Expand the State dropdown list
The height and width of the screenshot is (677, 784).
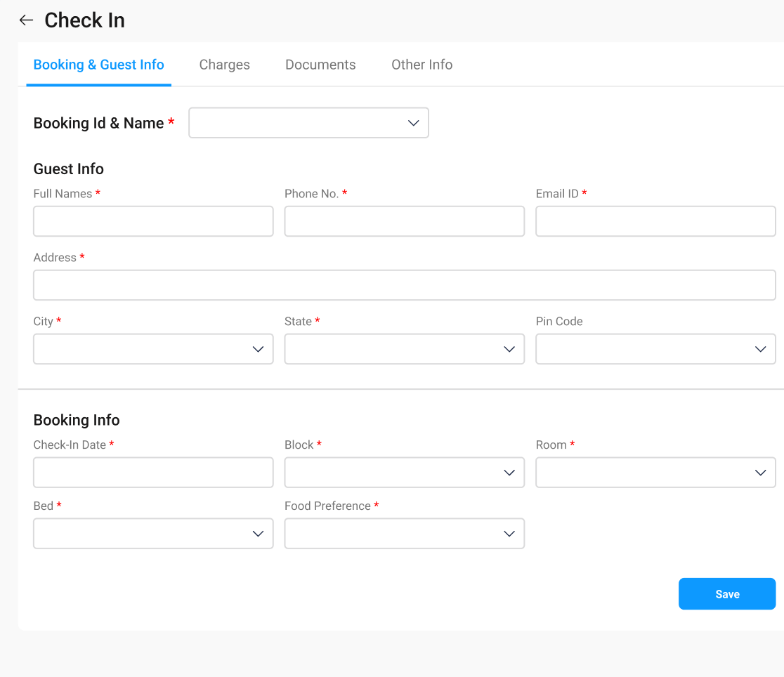pyautogui.click(x=404, y=349)
